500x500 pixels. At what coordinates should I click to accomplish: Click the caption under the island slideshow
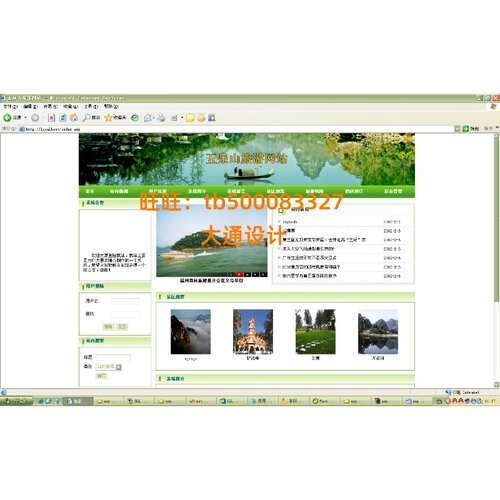tap(212, 281)
